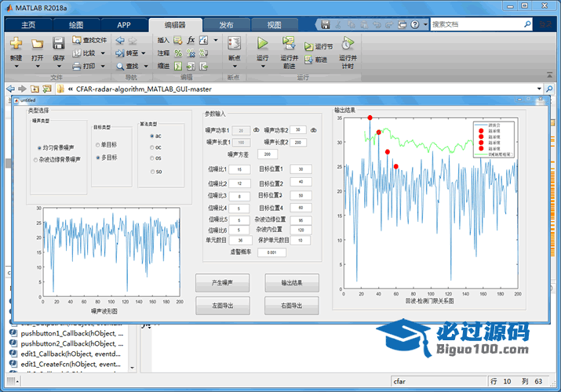Image resolution: width=561 pixels, height=392 pixels.
Task: Click the navigate back arrow in toolstrip
Action: pos(120,41)
